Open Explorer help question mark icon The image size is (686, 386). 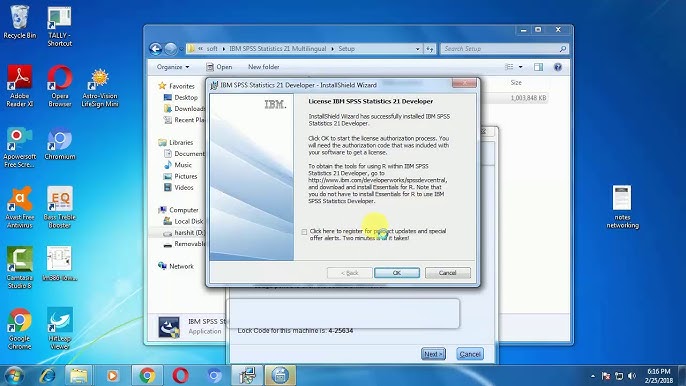click(557, 67)
